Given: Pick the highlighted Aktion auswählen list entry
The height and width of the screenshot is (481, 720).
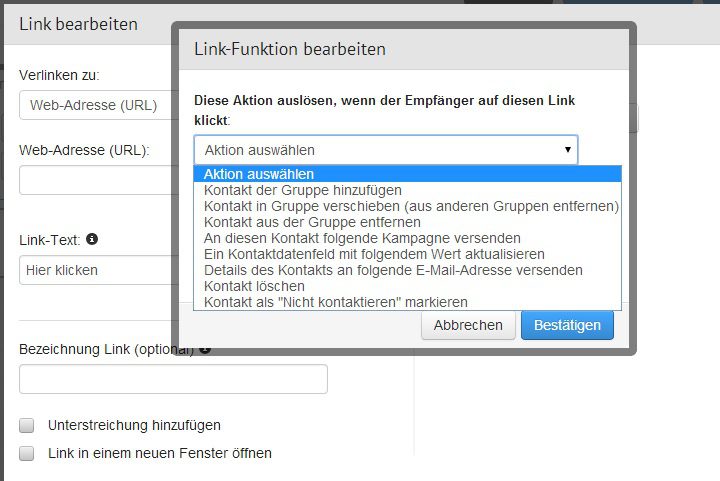Looking at the screenshot, I should pos(259,174).
